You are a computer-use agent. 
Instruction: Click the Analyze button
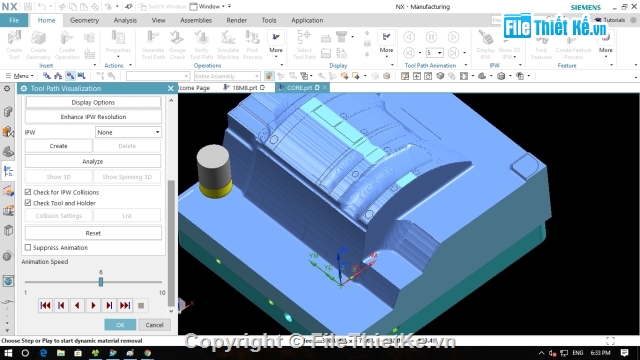click(x=93, y=161)
